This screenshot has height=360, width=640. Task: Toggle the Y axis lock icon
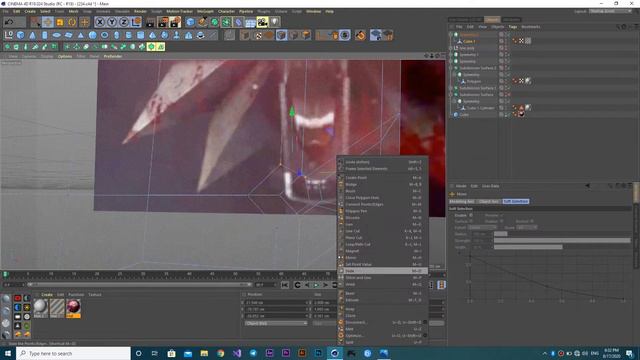[111, 22]
